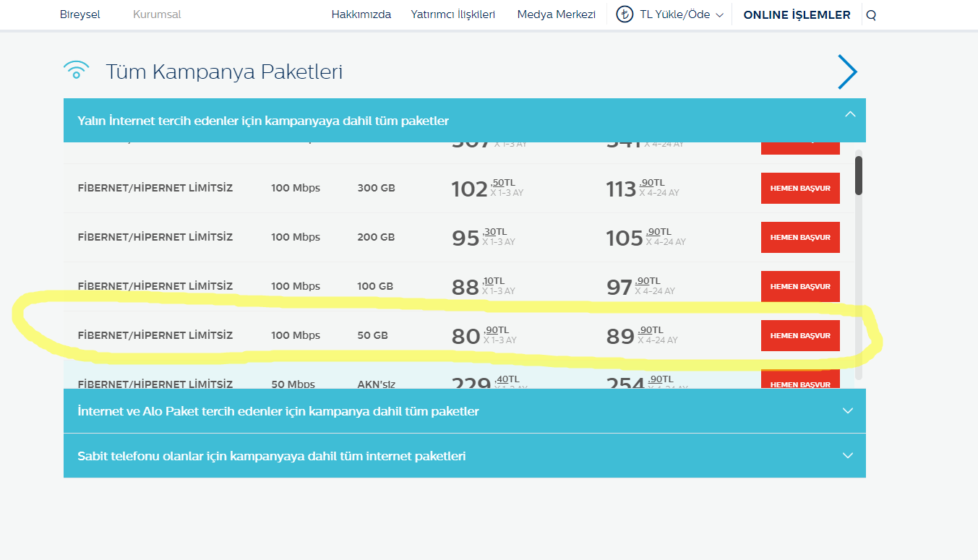
Task: Click the 89,90 TL price
Action: pos(642,335)
